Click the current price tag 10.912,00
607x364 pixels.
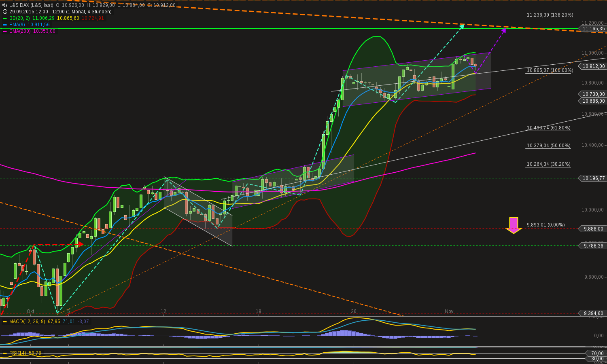coord(592,66)
